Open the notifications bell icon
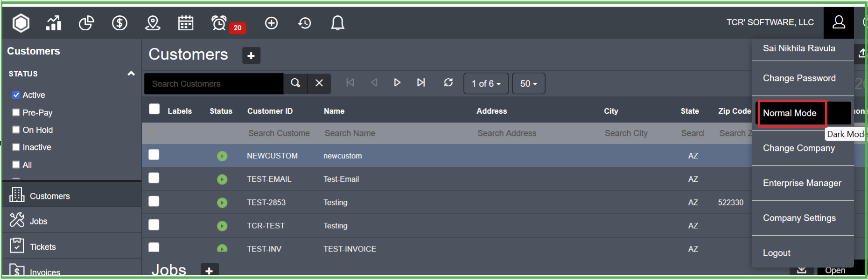This screenshot has height=280, width=868. point(337,23)
